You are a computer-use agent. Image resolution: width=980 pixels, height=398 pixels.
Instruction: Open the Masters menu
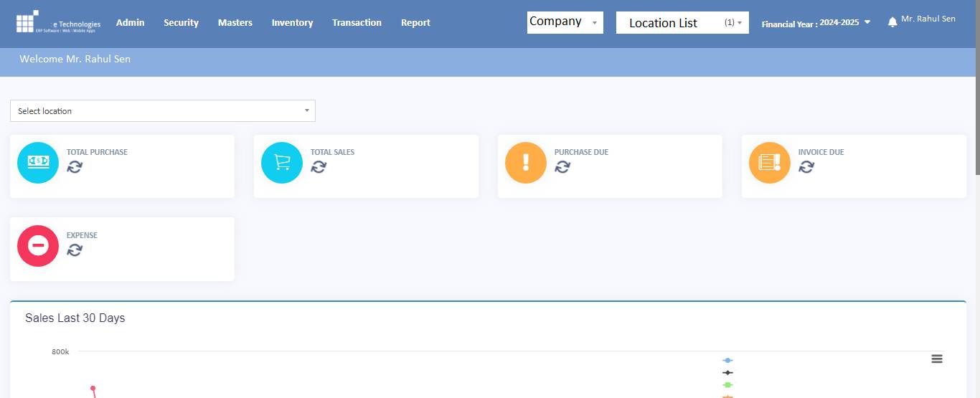coord(235,23)
